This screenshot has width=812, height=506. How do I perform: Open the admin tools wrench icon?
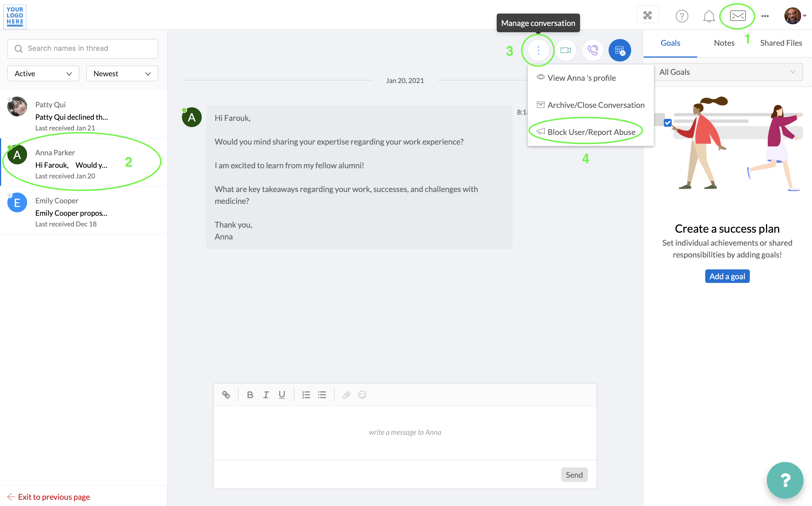coord(647,15)
